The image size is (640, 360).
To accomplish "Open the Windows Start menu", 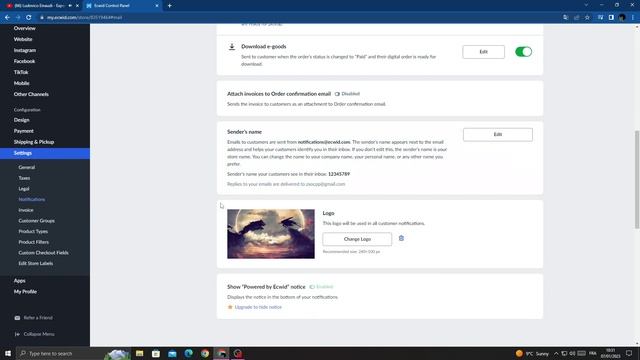I will pos(8,353).
